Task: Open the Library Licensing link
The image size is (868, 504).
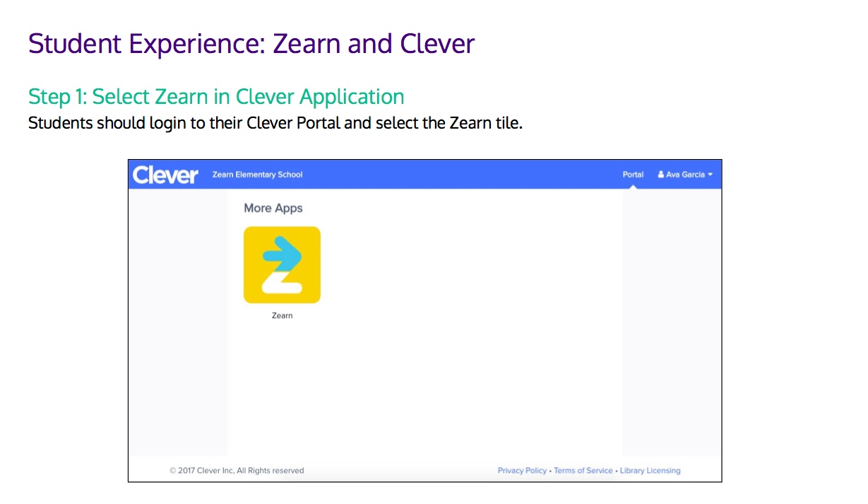Action: [650, 471]
